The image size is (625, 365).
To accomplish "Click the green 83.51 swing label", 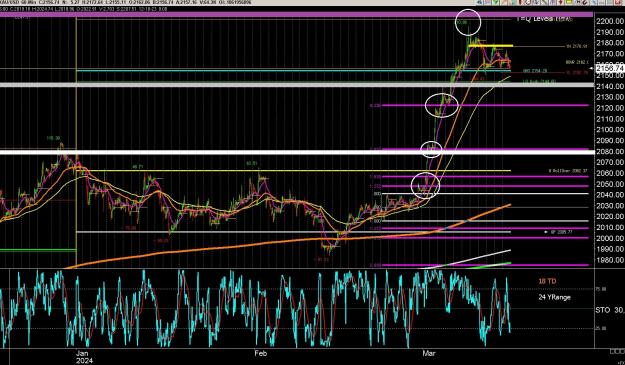I will click(252, 163).
